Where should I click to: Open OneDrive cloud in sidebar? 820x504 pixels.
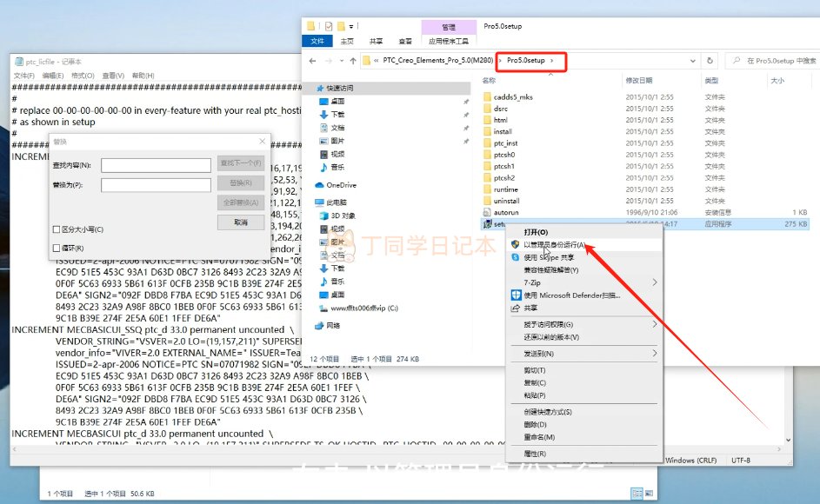336,185
